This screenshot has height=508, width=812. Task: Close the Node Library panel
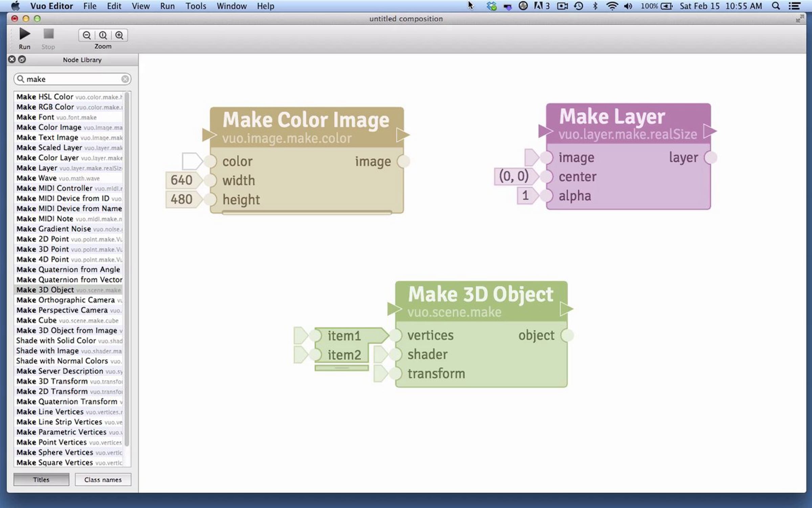[x=12, y=60]
